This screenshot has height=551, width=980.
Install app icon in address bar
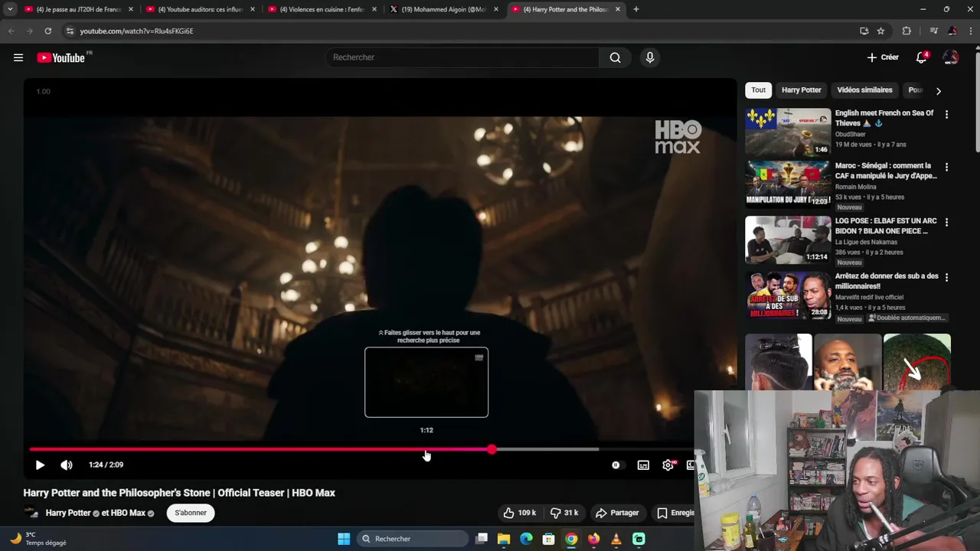[x=864, y=31]
